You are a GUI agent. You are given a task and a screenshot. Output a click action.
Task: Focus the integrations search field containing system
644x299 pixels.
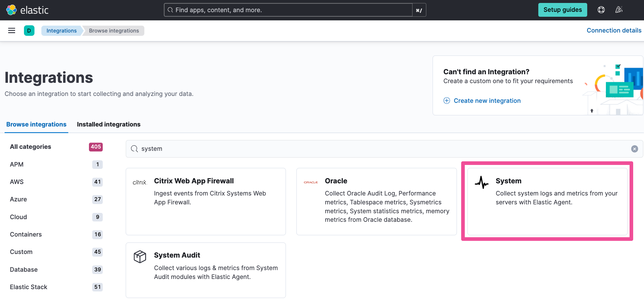384,149
